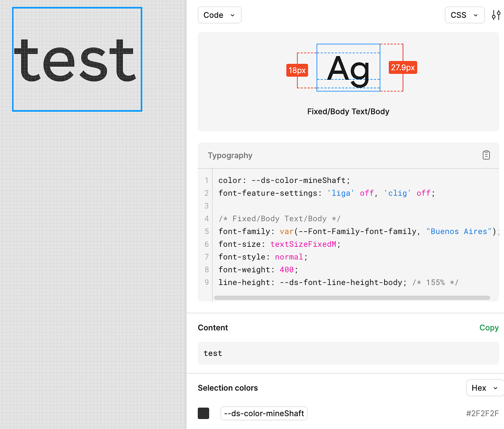The width and height of the screenshot is (504, 429).
Task: Click the --ds-font-line-height-body token
Action: (341, 282)
